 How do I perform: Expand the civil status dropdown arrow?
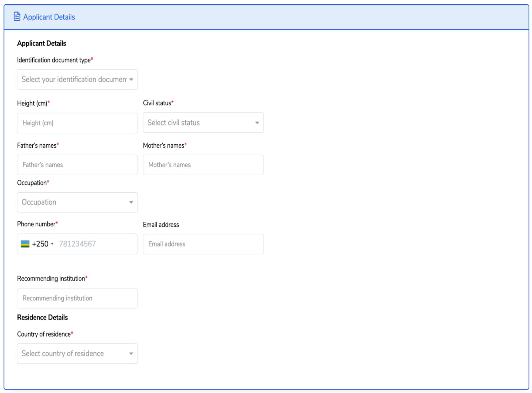pyautogui.click(x=257, y=123)
